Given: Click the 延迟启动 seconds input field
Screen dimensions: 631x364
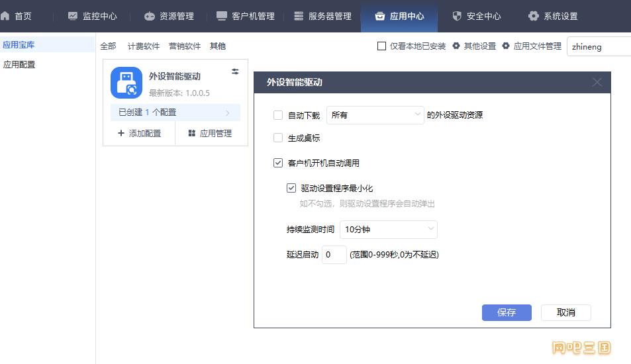Looking at the screenshot, I should (334, 255).
